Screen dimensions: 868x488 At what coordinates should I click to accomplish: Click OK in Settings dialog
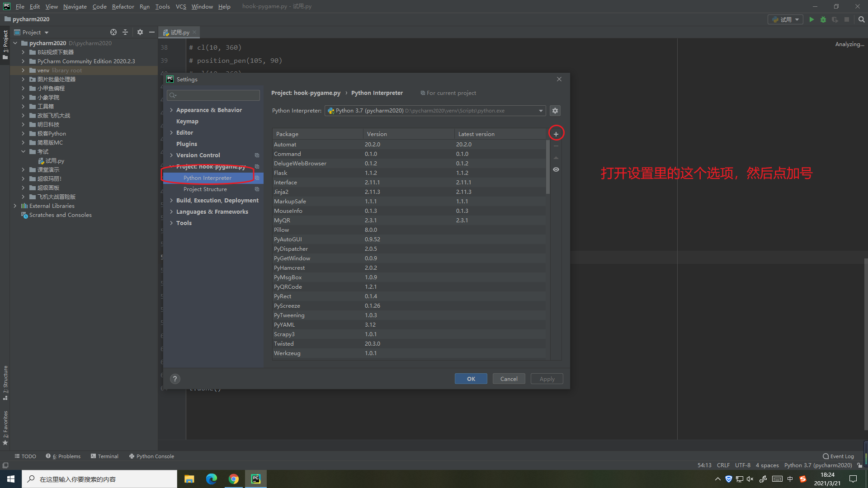[471, 379]
